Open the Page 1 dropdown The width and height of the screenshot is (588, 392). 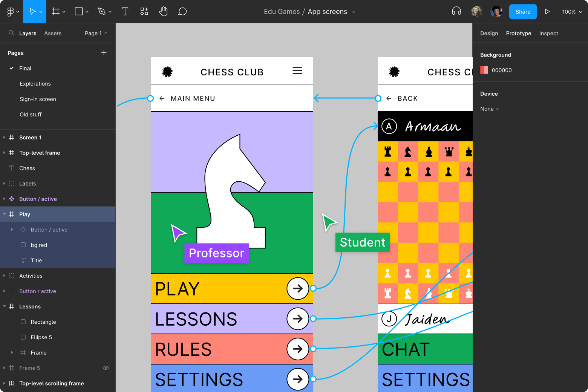pyautogui.click(x=95, y=33)
